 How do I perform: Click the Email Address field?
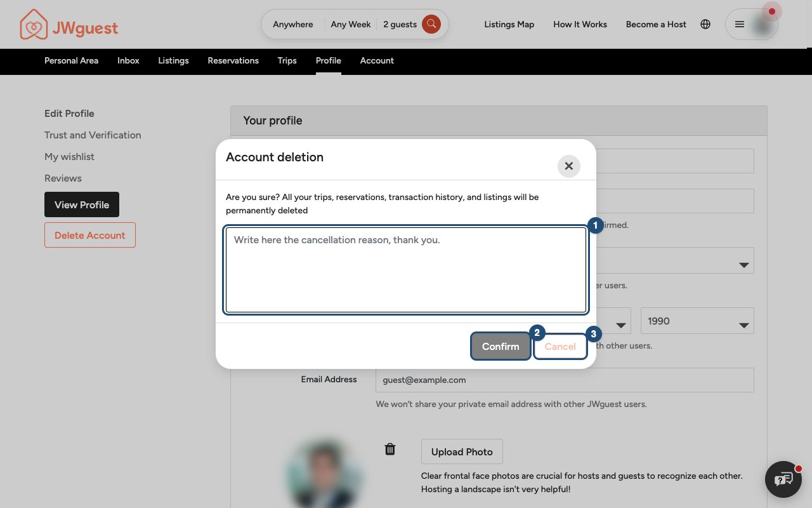pos(565,380)
